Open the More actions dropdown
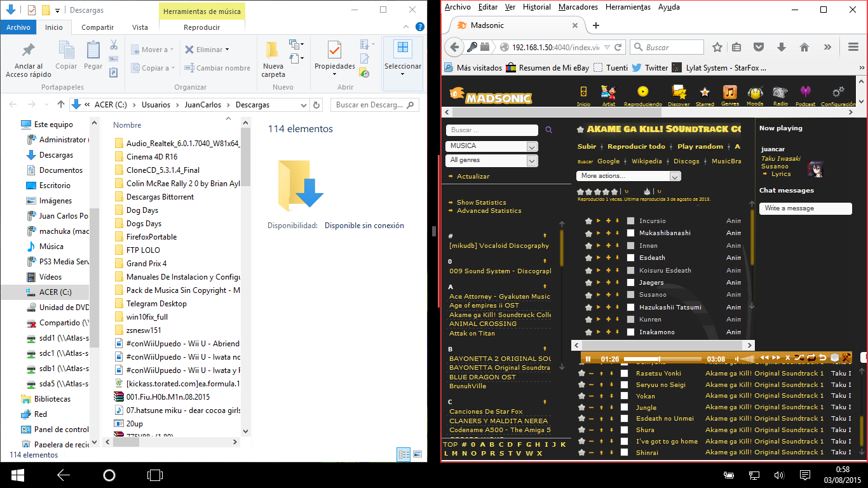Screen dimensions: 868x488 click(628, 176)
